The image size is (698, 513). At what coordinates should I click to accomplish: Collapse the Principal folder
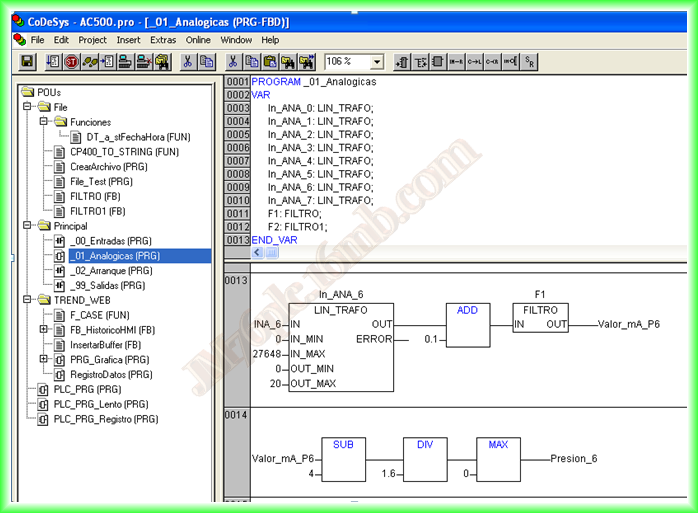coord(27,226)
